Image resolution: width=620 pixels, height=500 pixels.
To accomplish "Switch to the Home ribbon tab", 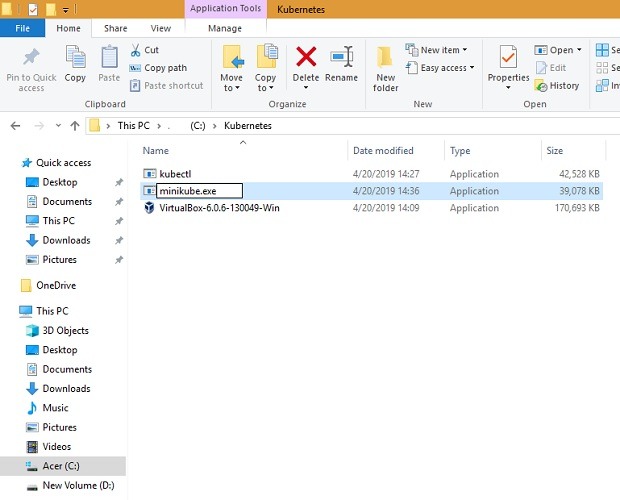I will (68, 28).
